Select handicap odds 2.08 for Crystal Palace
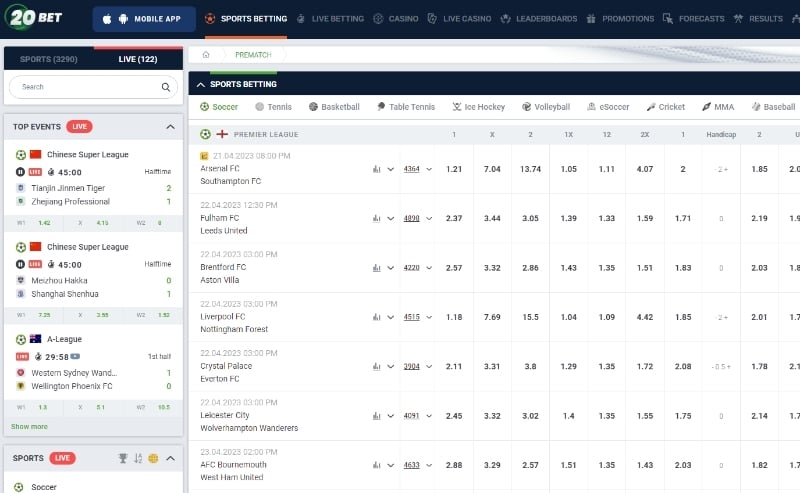 [683, 366]
